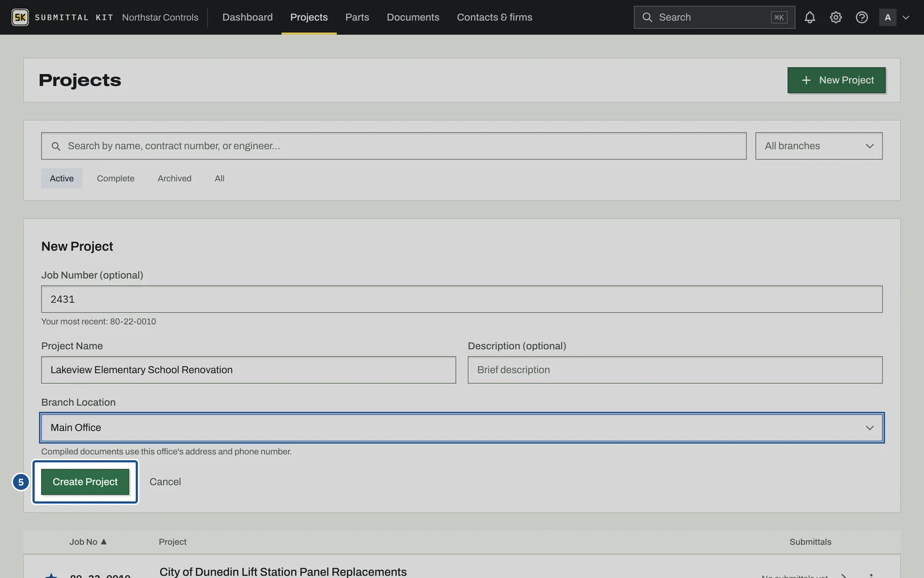This screenshot has height=578, width=924.
Task: Click the Brief description field
Action: point(675,370)
